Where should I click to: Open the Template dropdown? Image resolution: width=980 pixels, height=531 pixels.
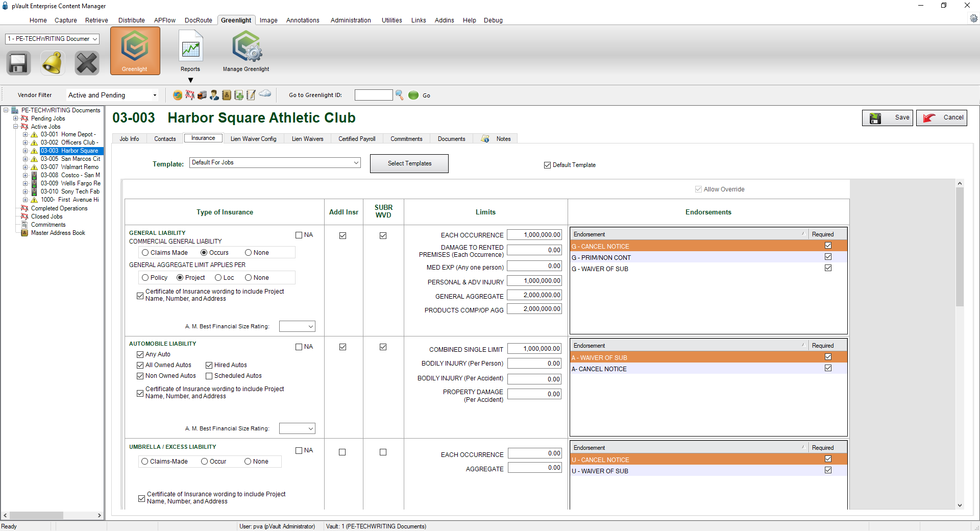pyautogui.click(x=356, y=163)
